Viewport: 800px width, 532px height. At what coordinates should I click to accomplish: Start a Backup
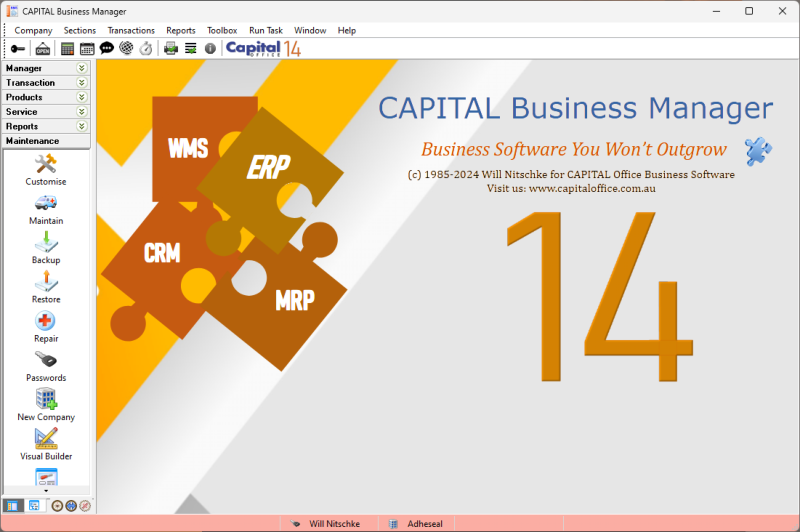(46, 248)
